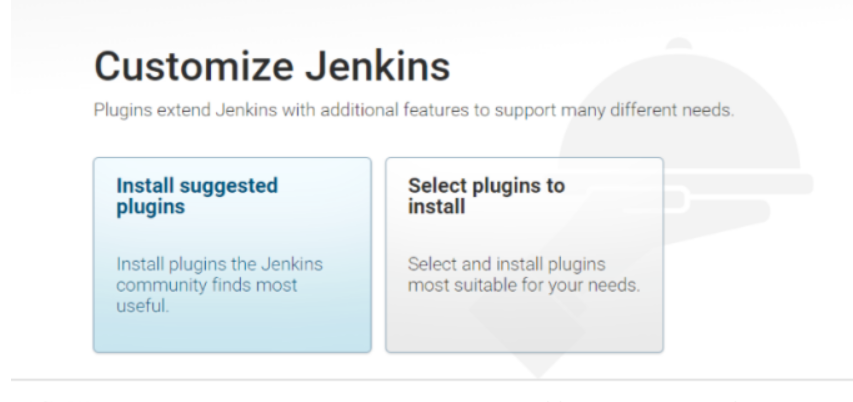The width and height of the screenshot is (853, 402).
Task: Click 'most suitable for your needs.' text
Action: point(524,285)
